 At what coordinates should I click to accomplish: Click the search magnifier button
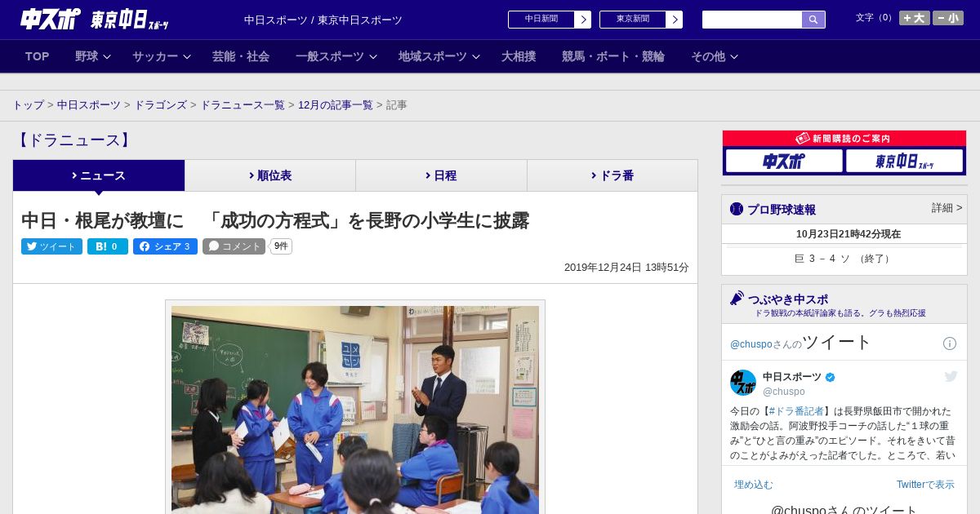(813, 20)
